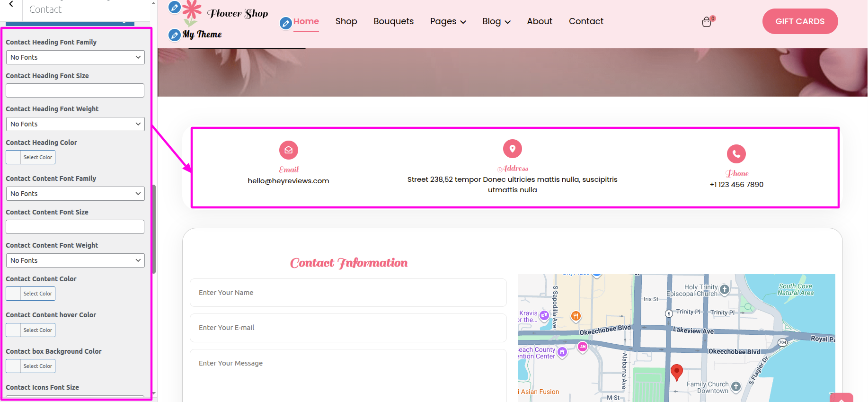Go to the Bouquets menu item
This screenshot has height=402, width=868.
click(393, 21)
